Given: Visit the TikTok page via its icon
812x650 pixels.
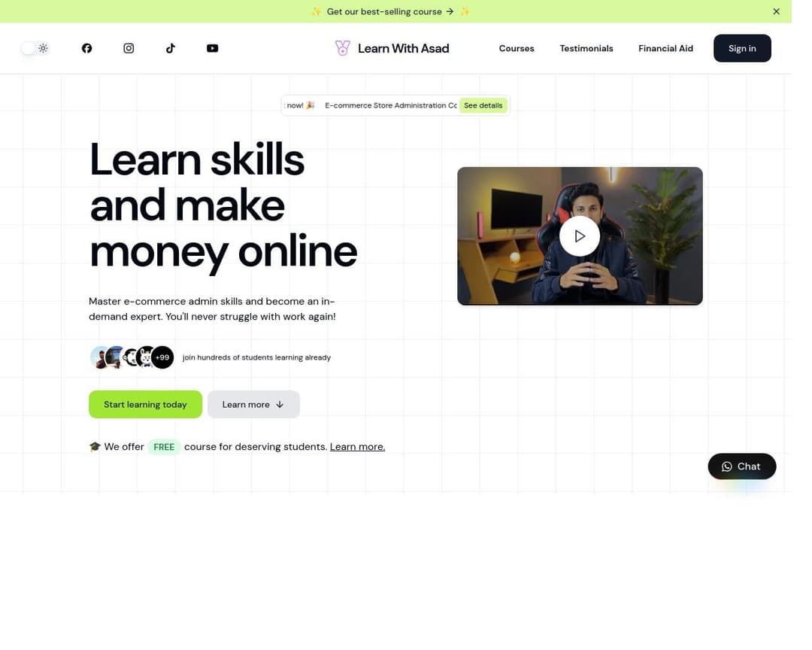Looking at the screenshot, I should click(171, 48).
